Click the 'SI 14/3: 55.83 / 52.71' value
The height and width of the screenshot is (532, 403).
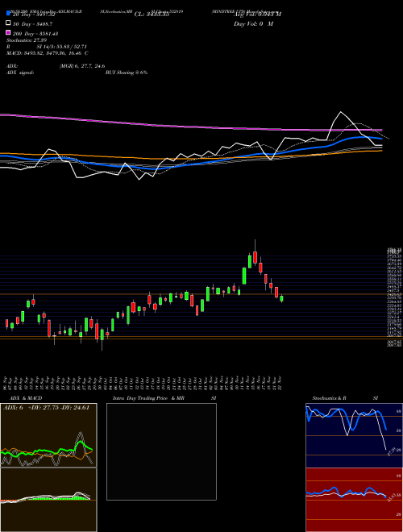tap(62, 47)
